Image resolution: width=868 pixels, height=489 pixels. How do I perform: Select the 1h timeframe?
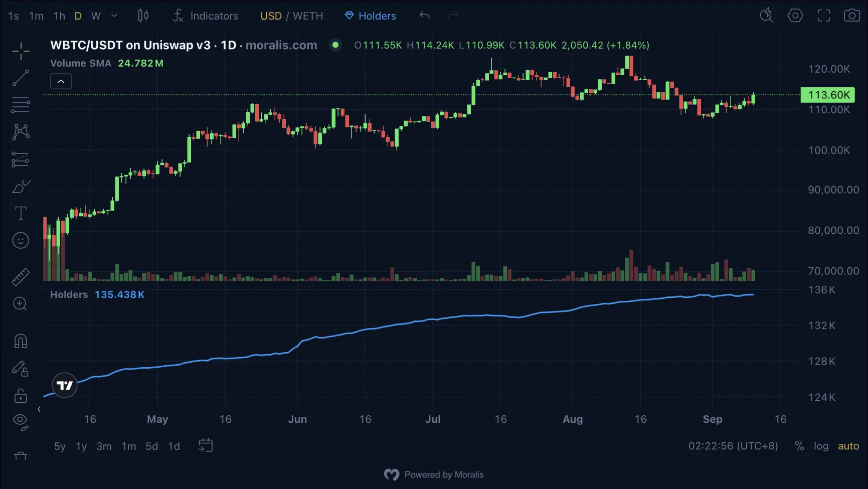[x=59, y=16]
